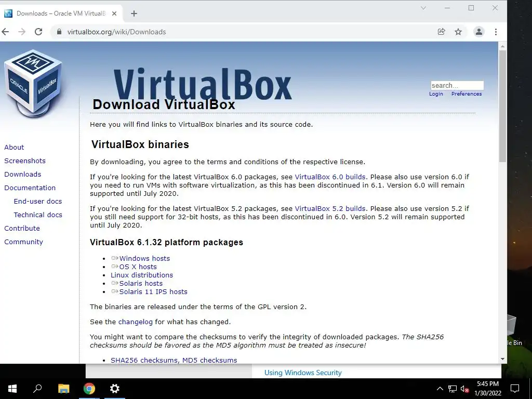Close the Downloads – Oracle VM VirtualBox tab
This screenshot has height=399, width=532.
[x=114, y=14]
